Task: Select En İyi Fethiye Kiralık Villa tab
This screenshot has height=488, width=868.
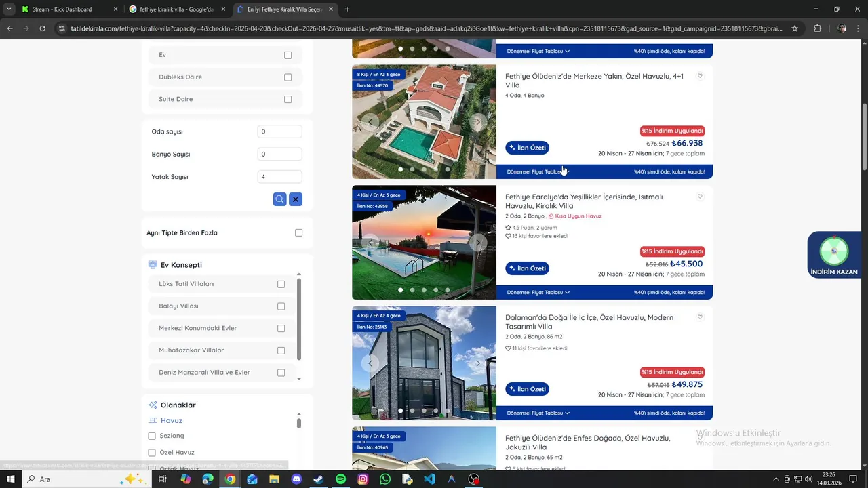Action: 285,9
